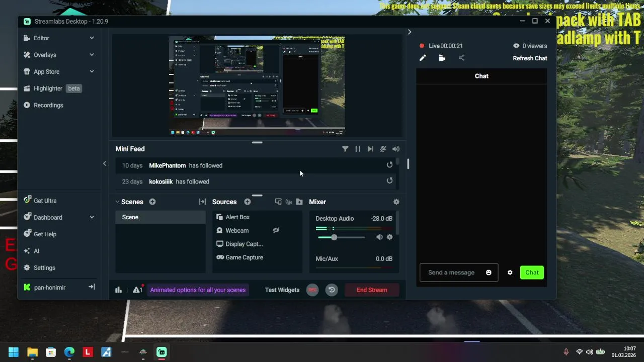This screenshot has width=644, height=362.
Task: Collapse the chat panel with arrow
Action: click(410, 32)
